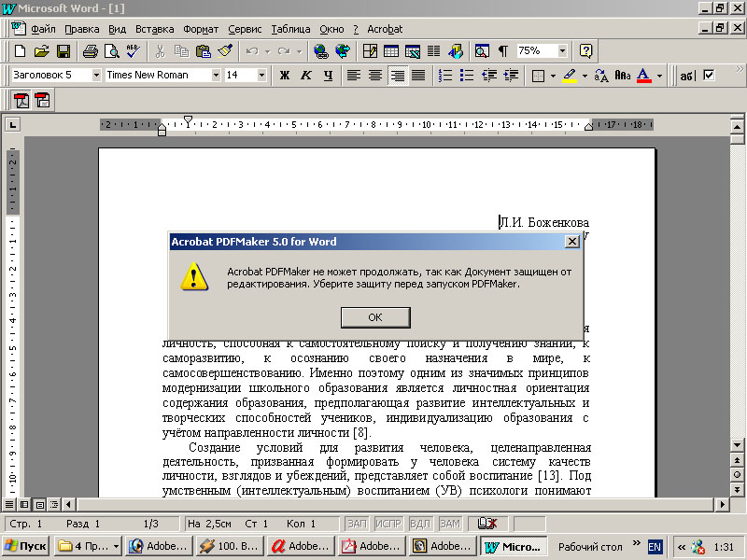The width and height of the screenshot is (747, 560).
Task: Click the Undo arrow icon
Action: [x=252, y=51]
